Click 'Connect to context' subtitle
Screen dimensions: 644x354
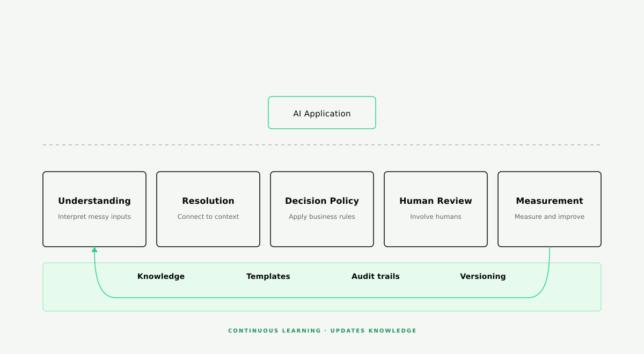point(208,217)
